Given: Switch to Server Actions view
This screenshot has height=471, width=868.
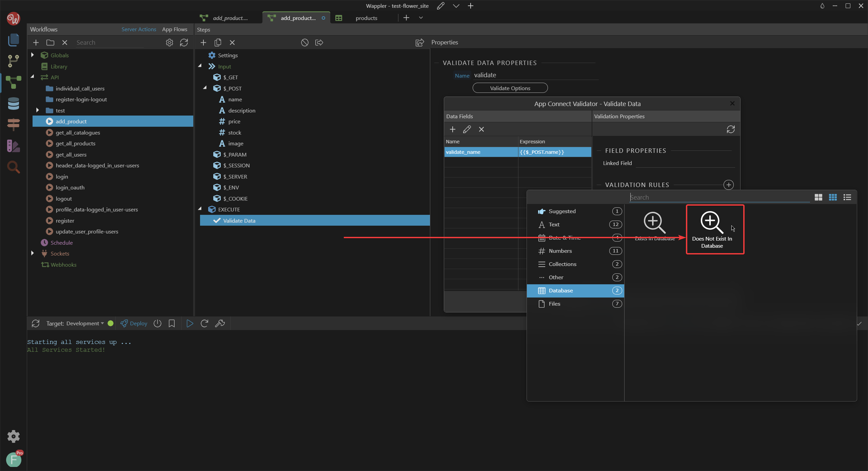Looking at the screenshot, I should pyautogui.click(x=139, y=29).
